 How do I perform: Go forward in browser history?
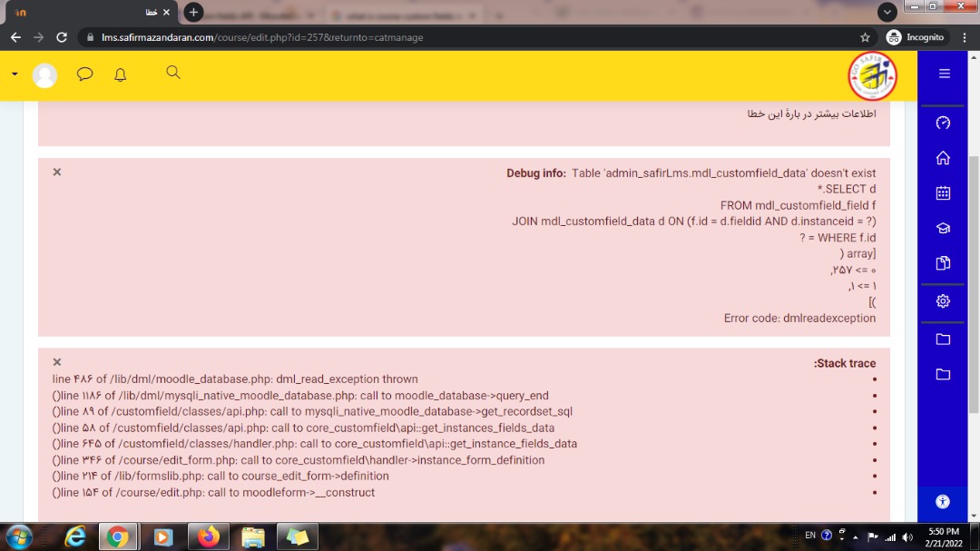point(39,37)
